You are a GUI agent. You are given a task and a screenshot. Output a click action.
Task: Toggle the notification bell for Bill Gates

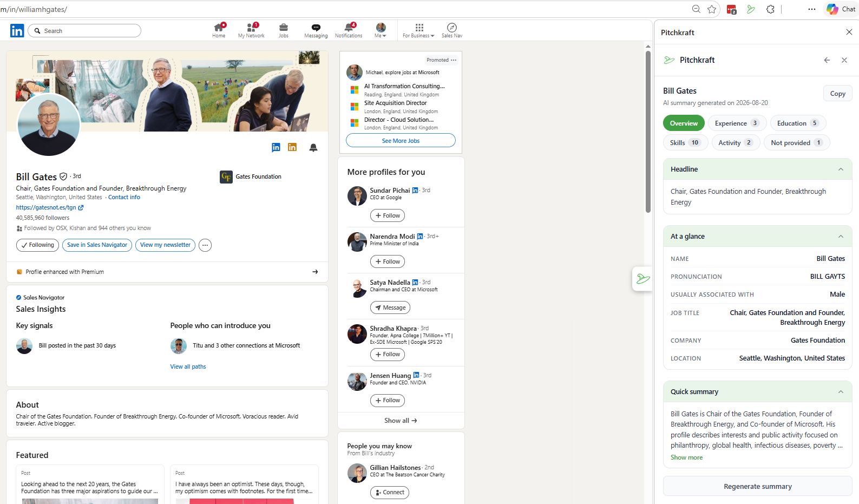coord(313,147)
